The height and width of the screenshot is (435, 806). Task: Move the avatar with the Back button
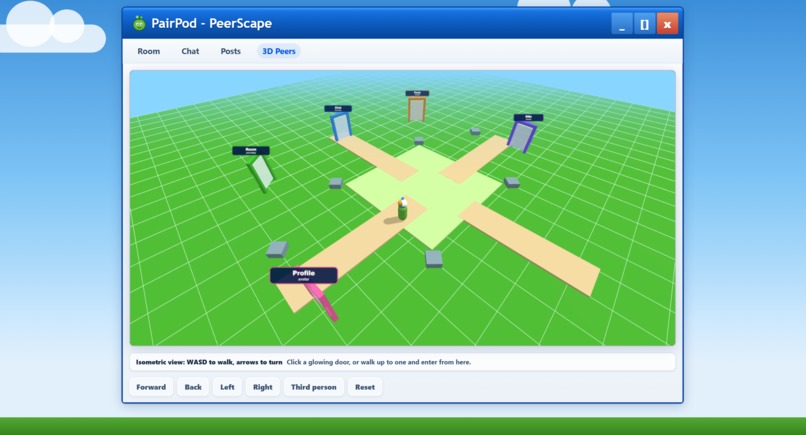pos(193,387)
